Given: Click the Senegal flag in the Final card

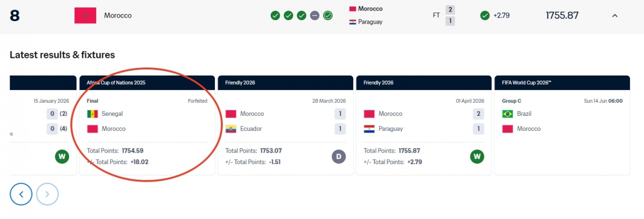Looking at the screenshot, I should tap(93, 114).
